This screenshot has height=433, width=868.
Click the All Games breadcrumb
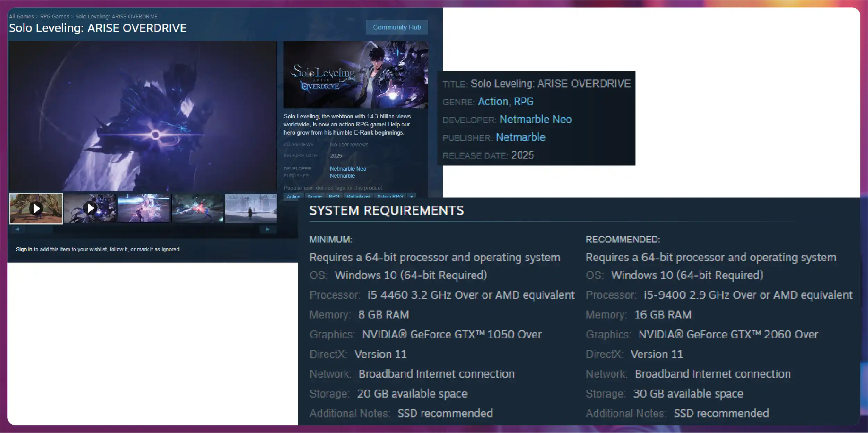(x=21, y=16)
